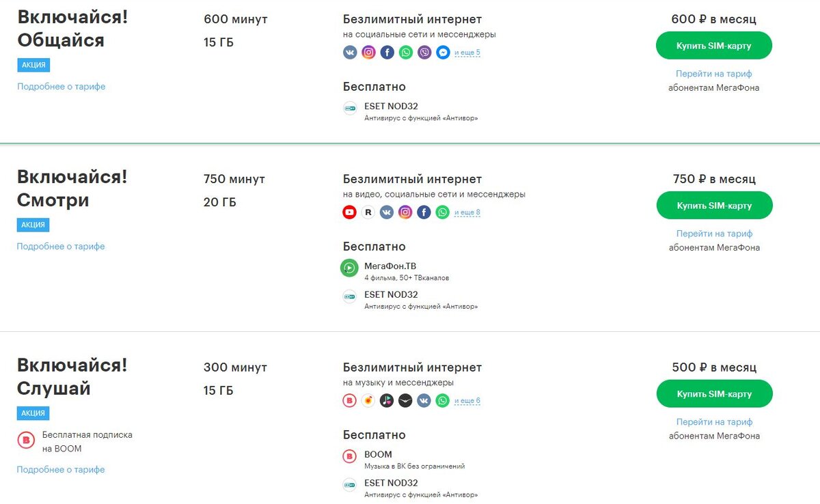Click the Viber icon in the Общайся tariff
Image resolution: width=820 pixels, height=504 pixels.
pos(424,53)
